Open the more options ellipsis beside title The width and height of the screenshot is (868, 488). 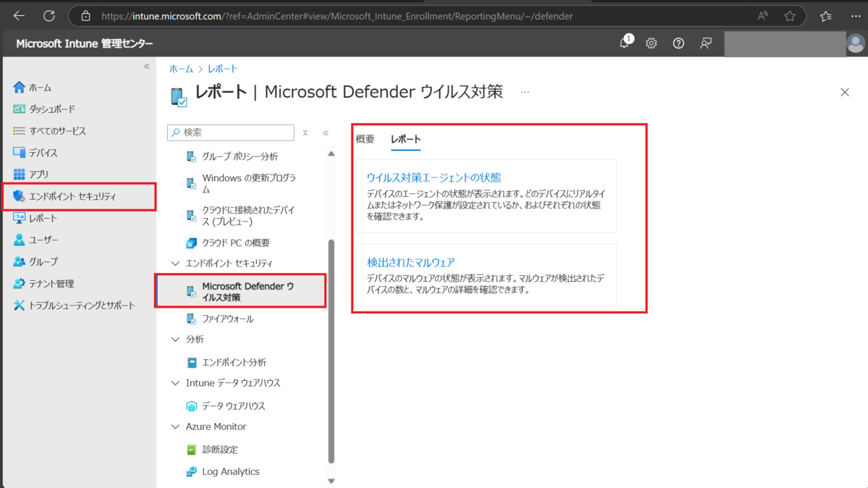click(525, 93)
